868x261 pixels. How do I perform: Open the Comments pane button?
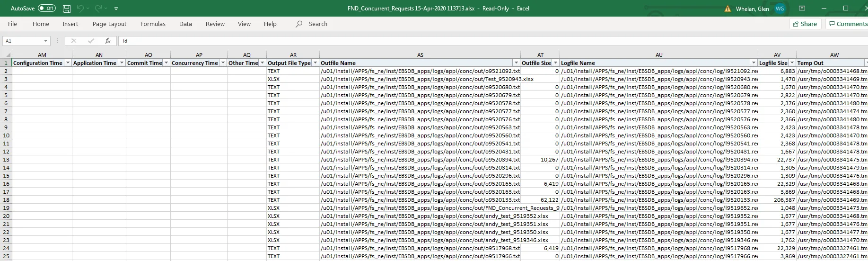pyautogui.click(x=848, y=24)
